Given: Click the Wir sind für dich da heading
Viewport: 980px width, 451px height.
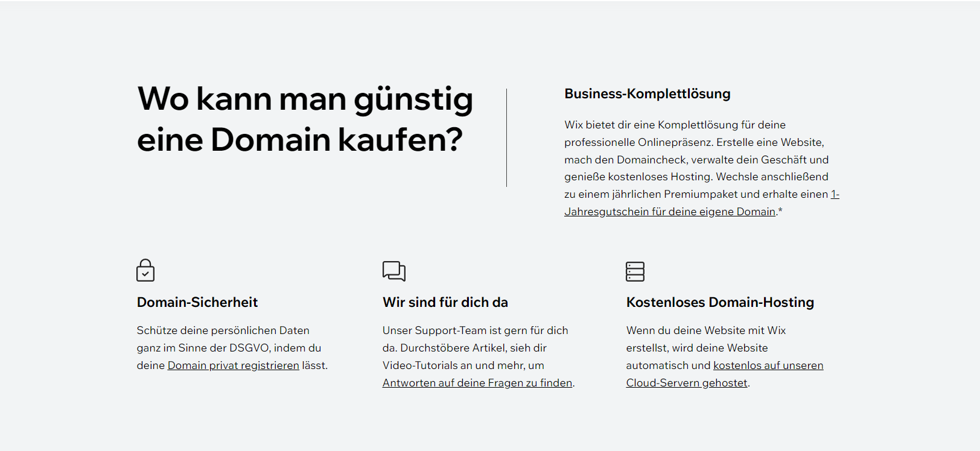Looking at the screenshot, I should pyautogui.click(x=445, y=302).
